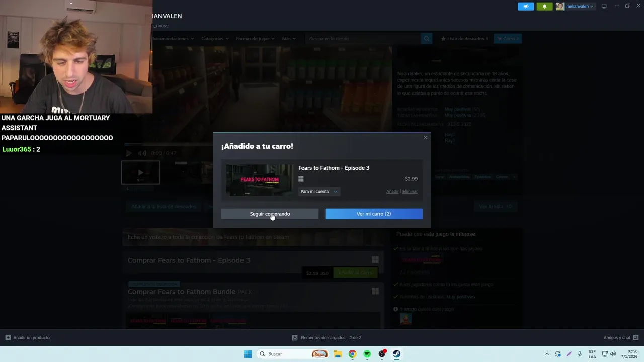Click the ESP LAA language indicator
The image size is (644, 362).
point(592,354)
